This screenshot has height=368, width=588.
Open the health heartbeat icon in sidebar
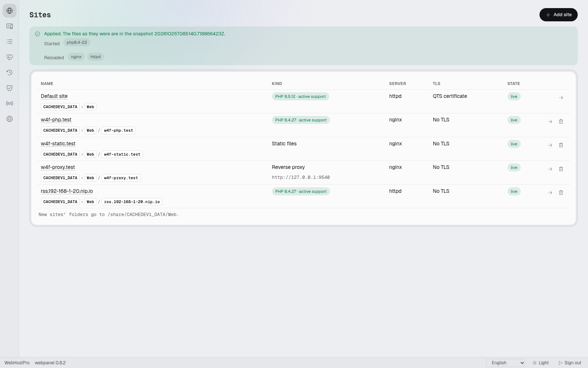(10, 57)
